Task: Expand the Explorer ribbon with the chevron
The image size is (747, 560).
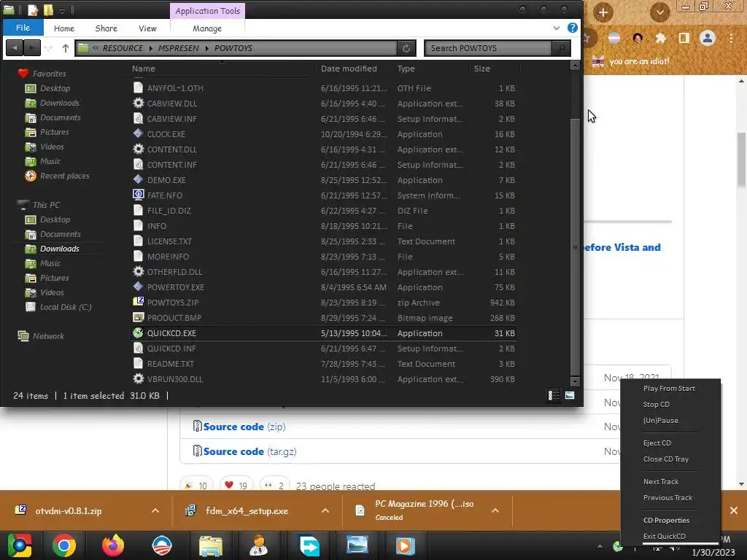Action: click(x=557, y=28)
